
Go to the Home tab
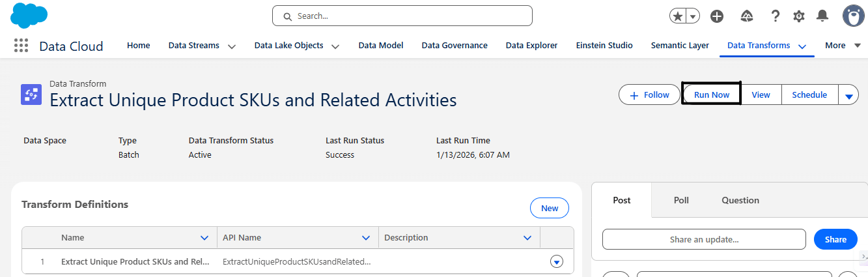(139, 46)
